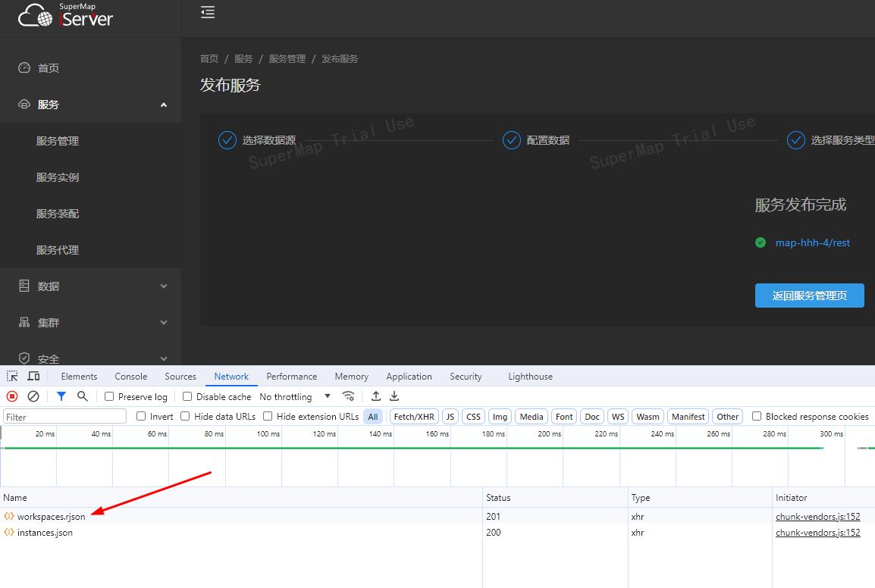Open the Elements tab
Screen dimensions: 875x588
point(79,377)
